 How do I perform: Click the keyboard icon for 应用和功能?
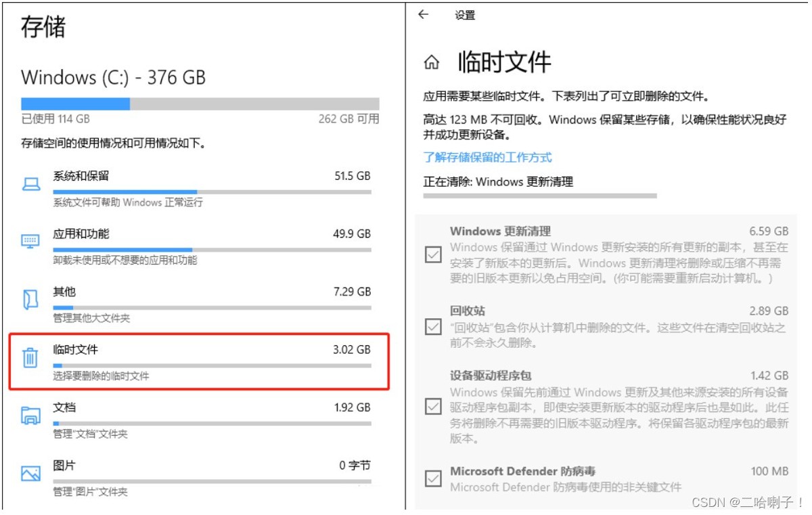[31, 241]
